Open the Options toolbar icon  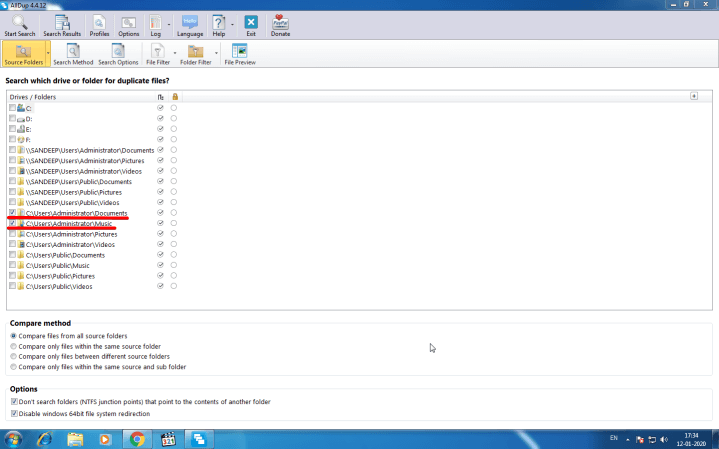pos(128,26)
